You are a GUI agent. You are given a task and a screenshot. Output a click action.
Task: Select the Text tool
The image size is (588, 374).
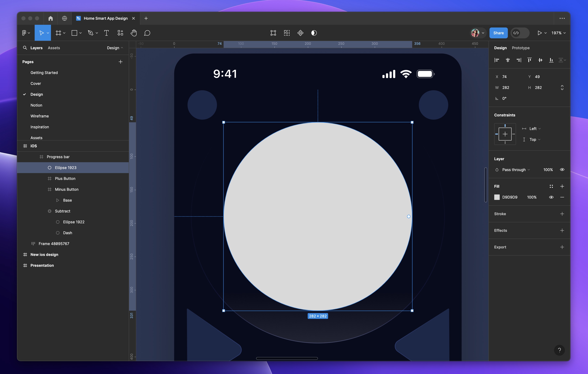point(106,33)
